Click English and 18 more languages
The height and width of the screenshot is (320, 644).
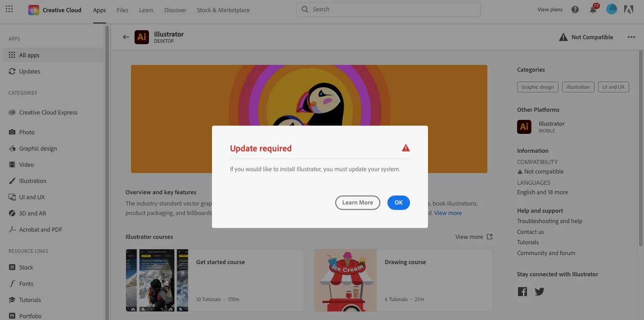pyautogui.click(x=542, y=192)
